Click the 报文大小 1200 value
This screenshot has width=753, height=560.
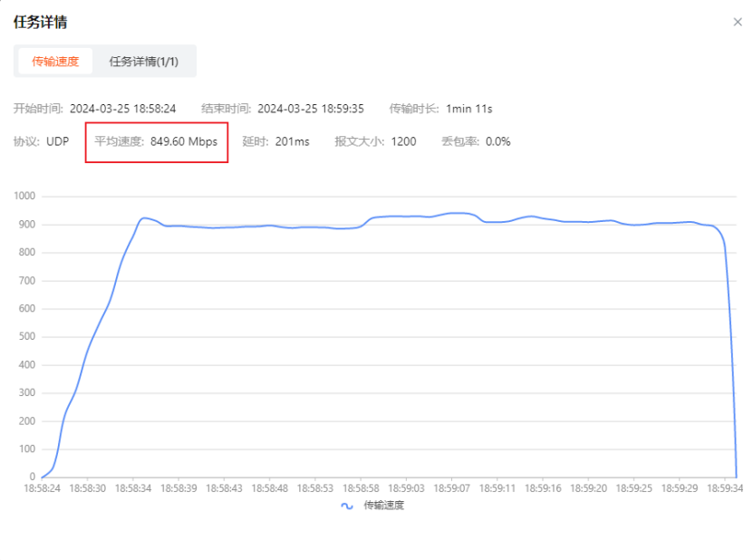pos(403,141)
